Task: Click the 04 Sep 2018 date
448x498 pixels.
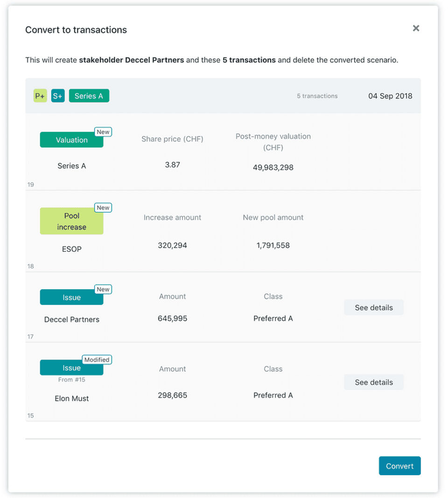Action: pyautogui.click(x=390, y=96)
